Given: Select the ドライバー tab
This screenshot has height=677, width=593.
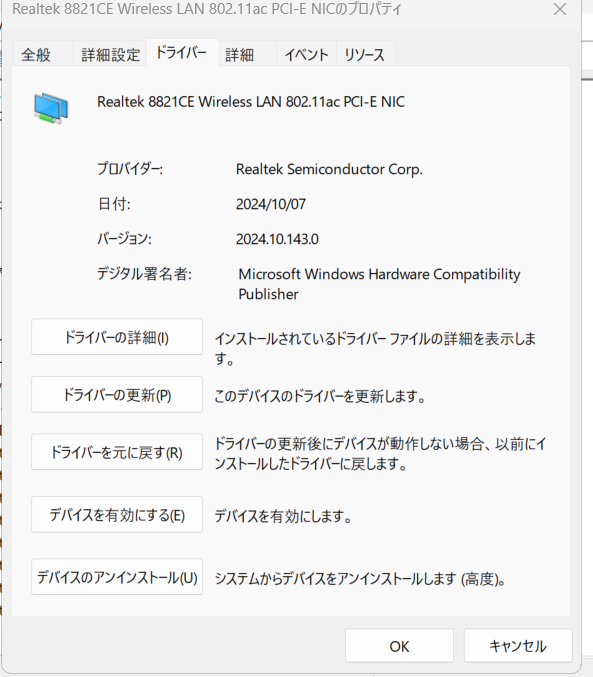Looking at the screenshot, I should (x=181, y=53).
